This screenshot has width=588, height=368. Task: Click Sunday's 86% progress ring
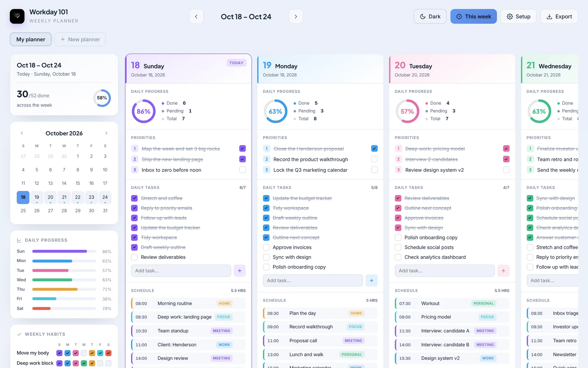pyautogui.click(x=143, y=111)
